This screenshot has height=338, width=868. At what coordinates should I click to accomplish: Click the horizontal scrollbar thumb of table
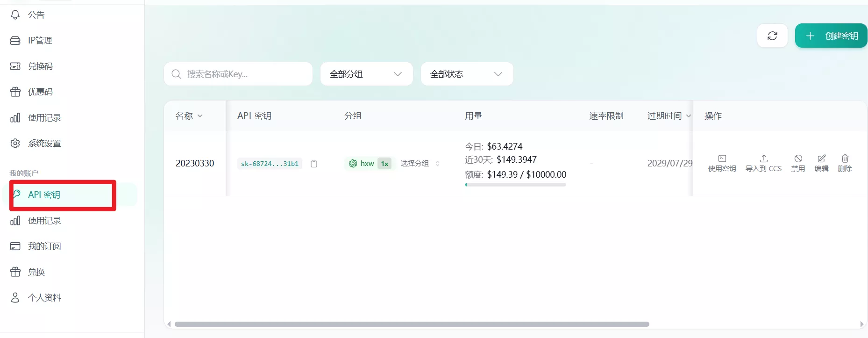point(412,324)
